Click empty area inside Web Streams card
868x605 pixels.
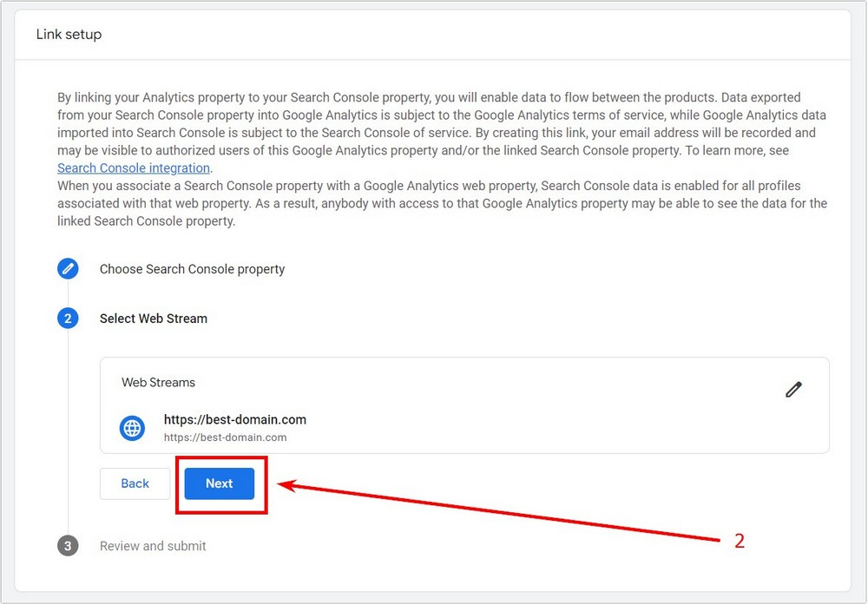click(x=526, y=421)
